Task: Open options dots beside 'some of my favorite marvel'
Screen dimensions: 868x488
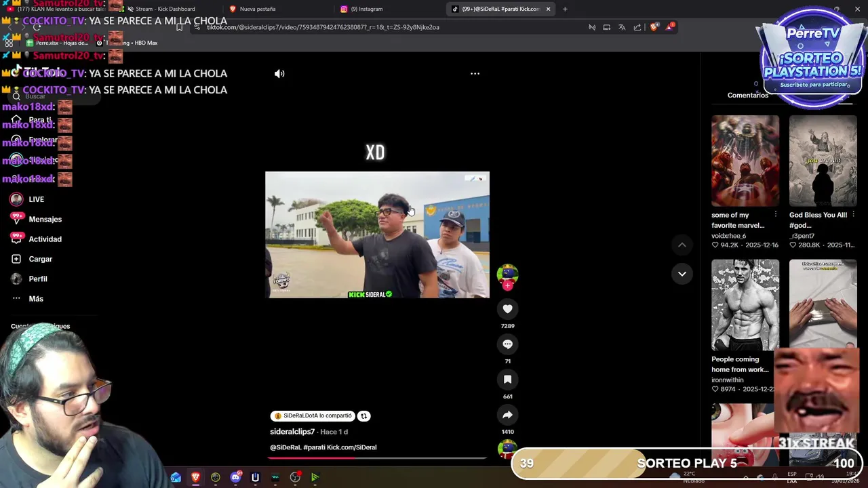Action: click(x=776, y=215)
